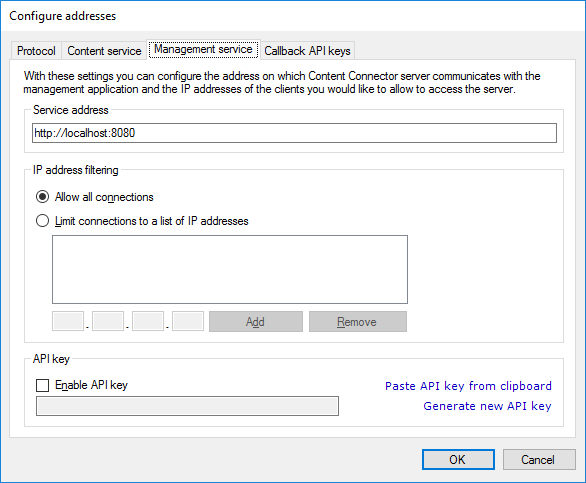Image resolution: width=586 pixels, height=483 pixels.
Task: Click the Remove IP address button
Action: 358,322
